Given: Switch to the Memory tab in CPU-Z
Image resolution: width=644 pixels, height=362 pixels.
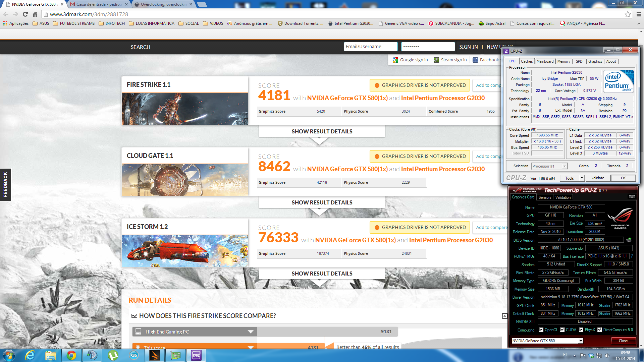Looking at the screenshot, I should (564, 61).
